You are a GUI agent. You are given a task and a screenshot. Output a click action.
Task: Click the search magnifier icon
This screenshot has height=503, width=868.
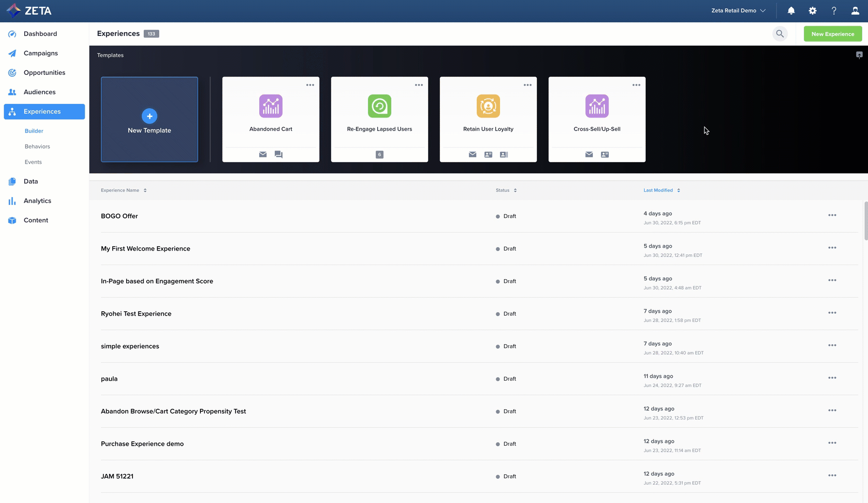780,34
